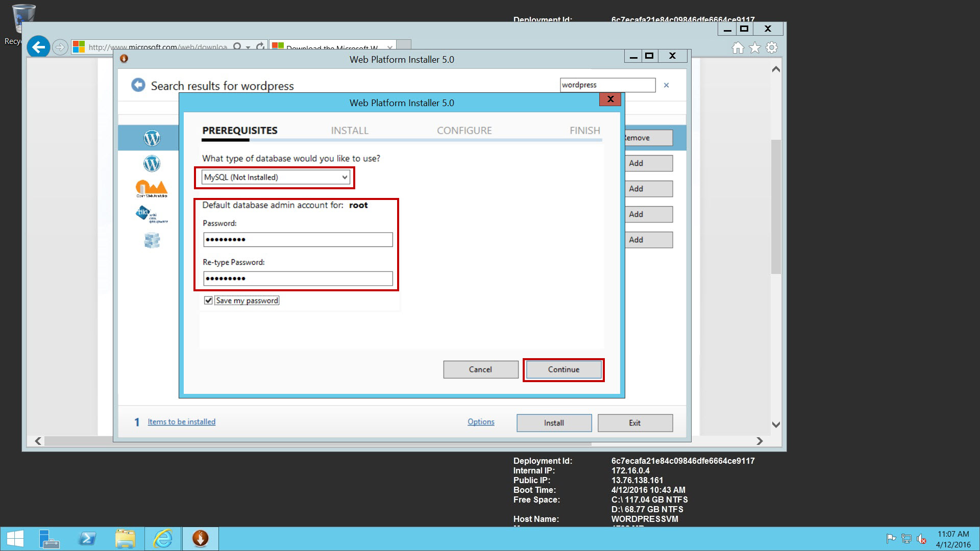This screenshot has height=551, width=980.
Task: Toggle the Save my password checkbox
Action: (208, 300)
